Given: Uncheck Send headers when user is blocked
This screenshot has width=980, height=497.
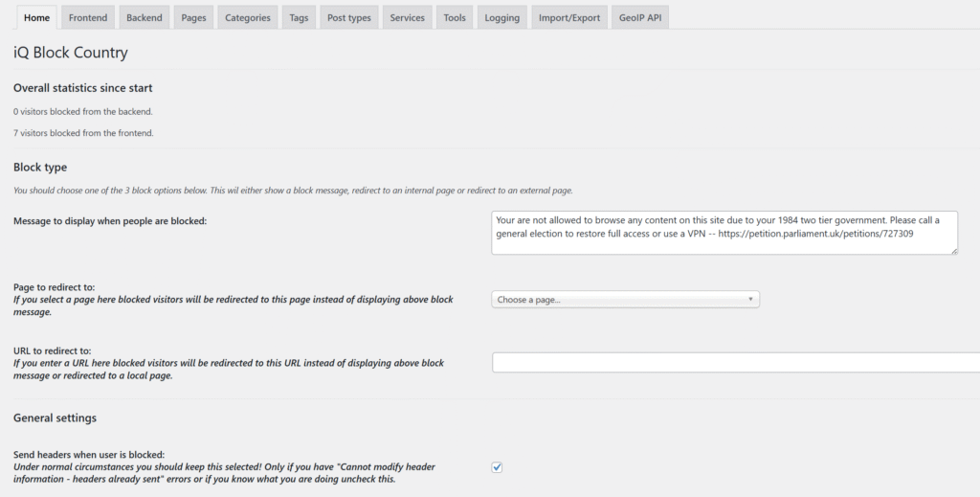Looking at the screenshot, I should (x=497, y=467).
